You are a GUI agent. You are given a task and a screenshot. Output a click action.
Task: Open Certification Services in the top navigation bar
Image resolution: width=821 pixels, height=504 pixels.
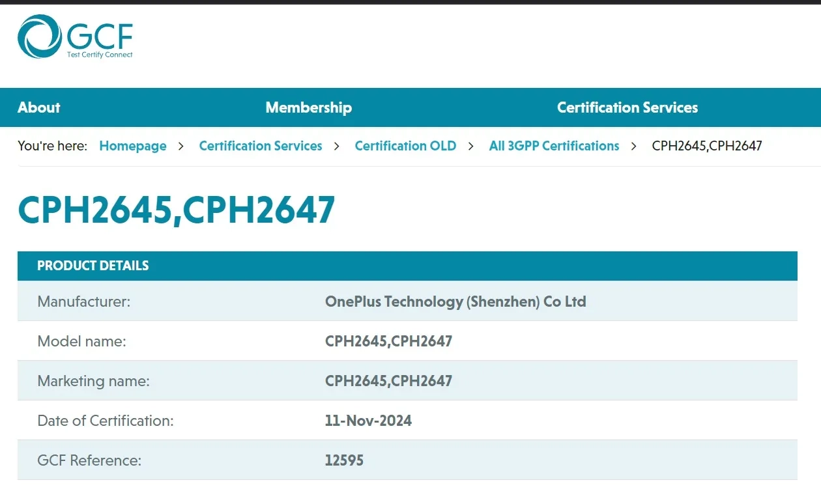click(x=627, y=107)
